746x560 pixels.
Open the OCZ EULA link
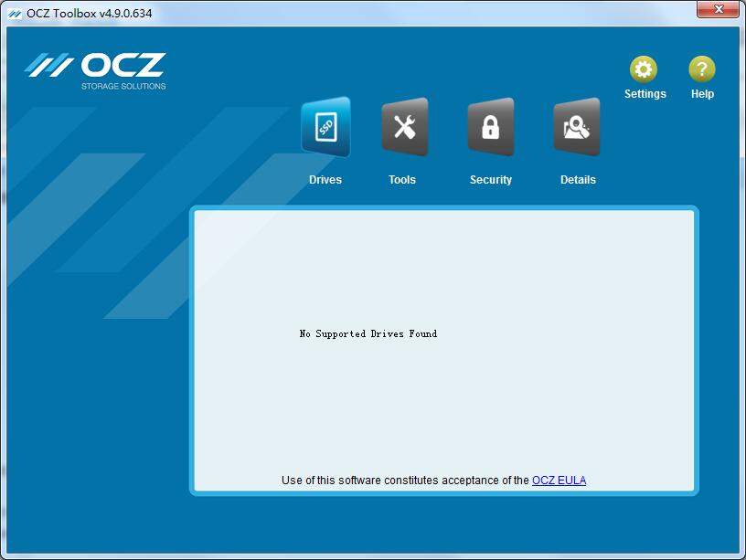559,481
